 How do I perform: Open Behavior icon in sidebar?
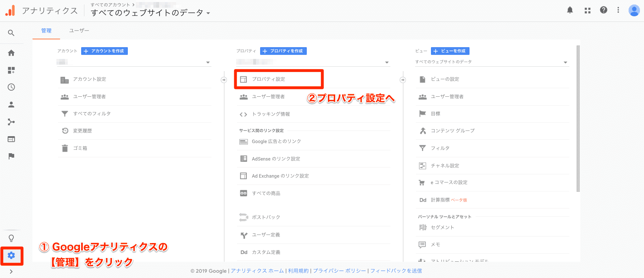(11, 139)
